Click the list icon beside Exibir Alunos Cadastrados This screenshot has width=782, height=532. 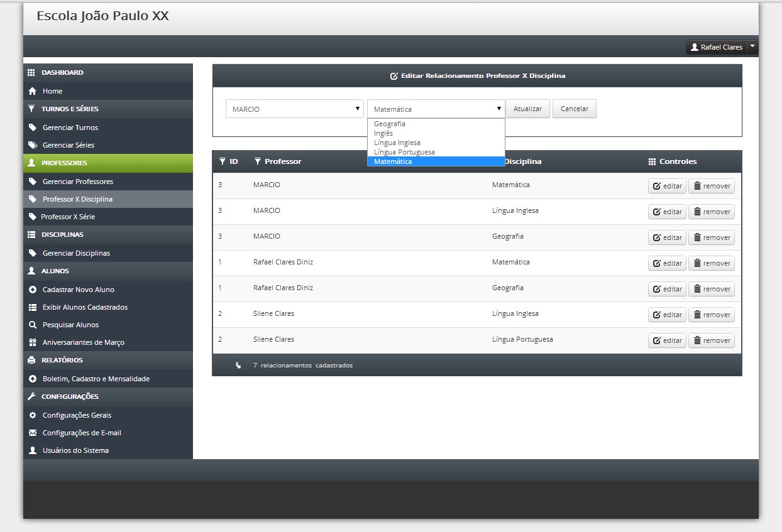click(x=33, y=307)
